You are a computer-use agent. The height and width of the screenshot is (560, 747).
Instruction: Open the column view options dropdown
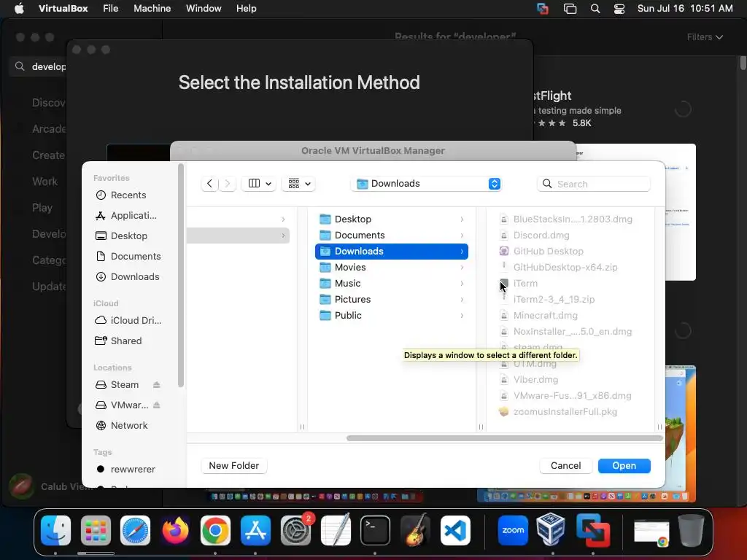259,184
